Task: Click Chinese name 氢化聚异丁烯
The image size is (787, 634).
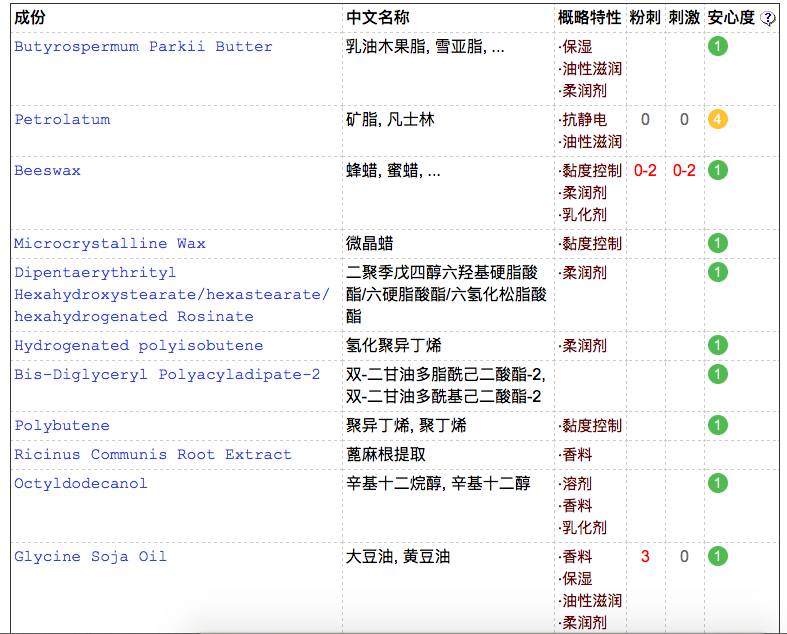Action: (394, 345)
